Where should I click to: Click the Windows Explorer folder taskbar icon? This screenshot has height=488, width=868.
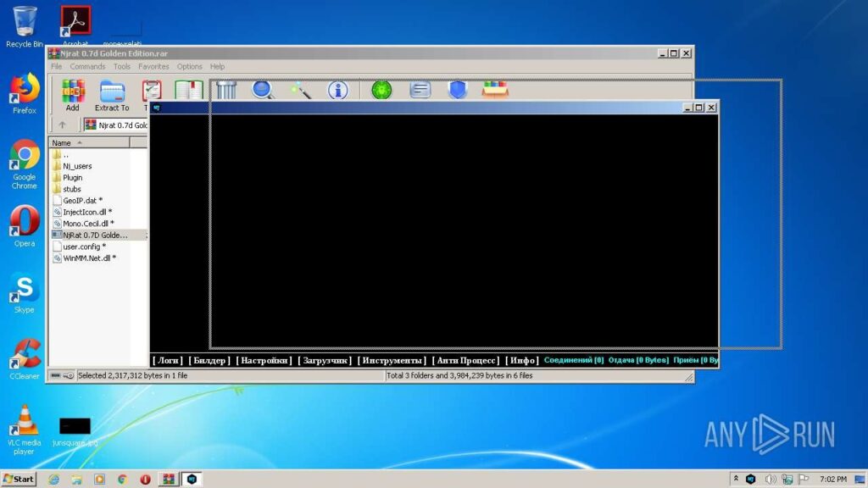pos(76,480)
